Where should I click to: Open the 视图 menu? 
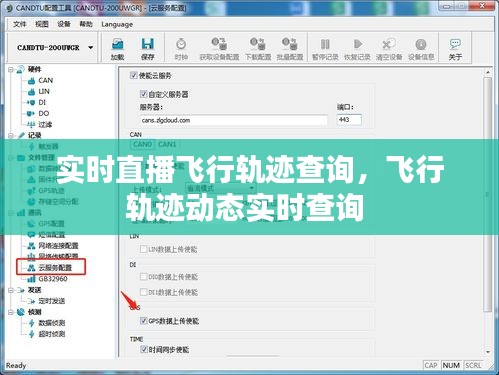(x=42, y=24)
